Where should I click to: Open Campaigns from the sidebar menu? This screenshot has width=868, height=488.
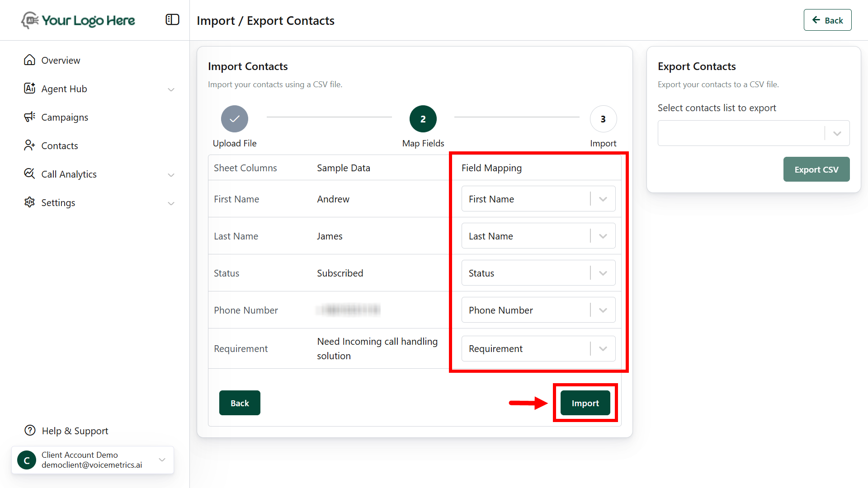click(65, 117)
